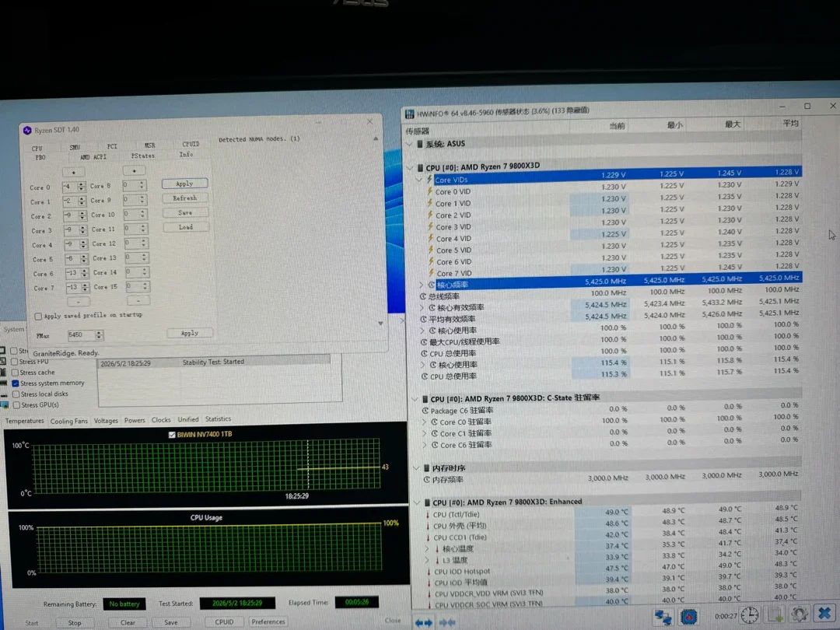Click the HWiNFO log file save icon
840x630 pixels.
point(775,614)
